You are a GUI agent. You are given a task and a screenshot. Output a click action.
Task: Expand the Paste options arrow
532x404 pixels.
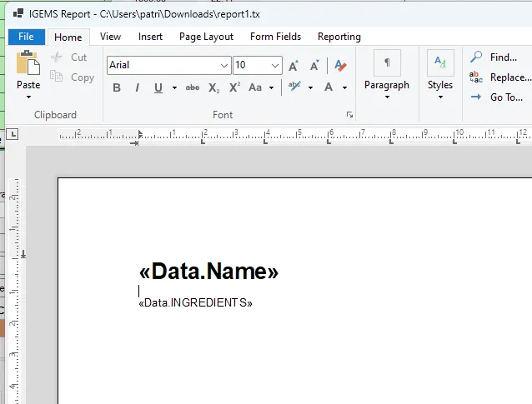click(28, 97)
